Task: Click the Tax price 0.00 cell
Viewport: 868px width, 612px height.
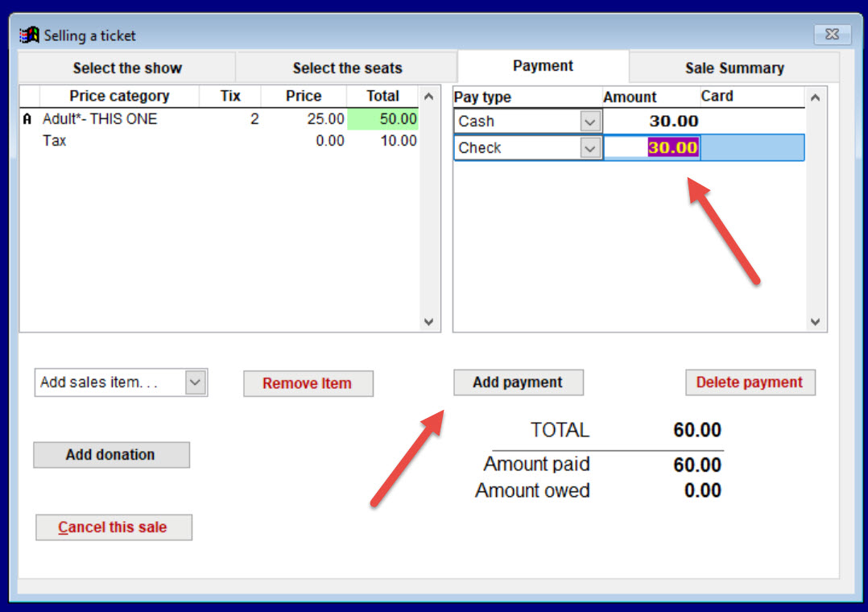Action: [x=330, y=141]
